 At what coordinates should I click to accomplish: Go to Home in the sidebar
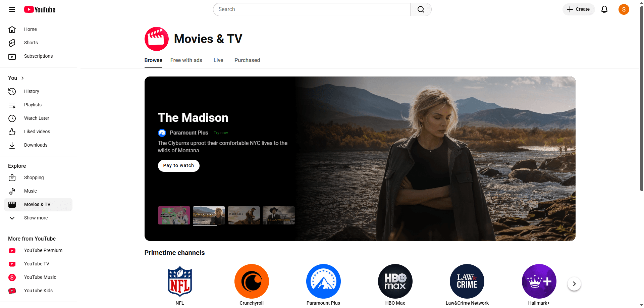[x=38, y=30]
